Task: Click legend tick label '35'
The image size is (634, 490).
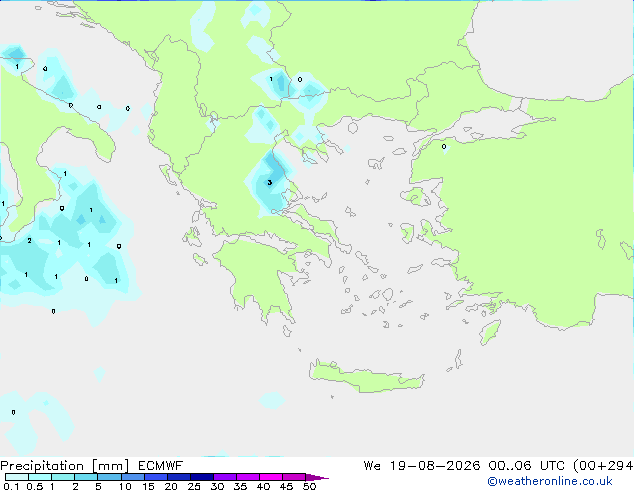Action: 240,486
